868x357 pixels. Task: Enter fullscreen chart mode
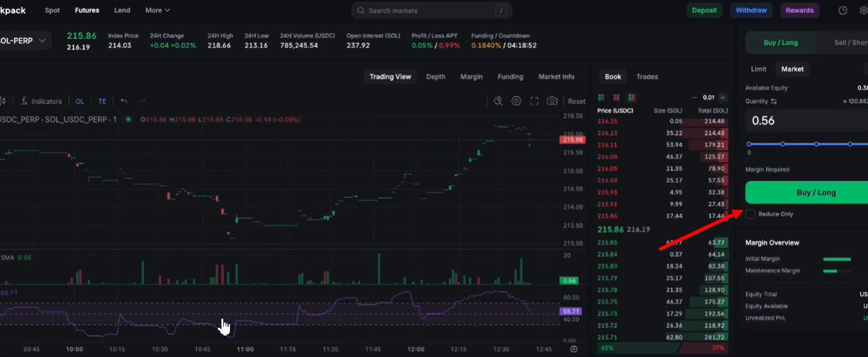click(x=534, y=101)
